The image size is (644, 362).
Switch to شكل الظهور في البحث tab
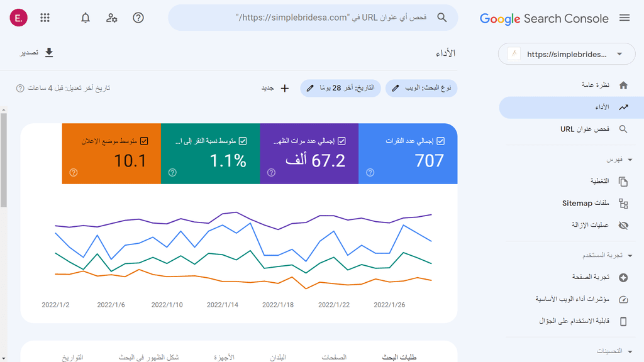click(148, 357)
